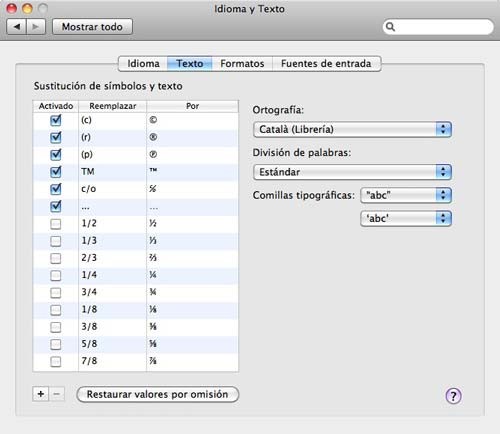Viewport: 500px width, 434px height.
Task: Sort by the Activado column header
Action: tap(56, 106)
